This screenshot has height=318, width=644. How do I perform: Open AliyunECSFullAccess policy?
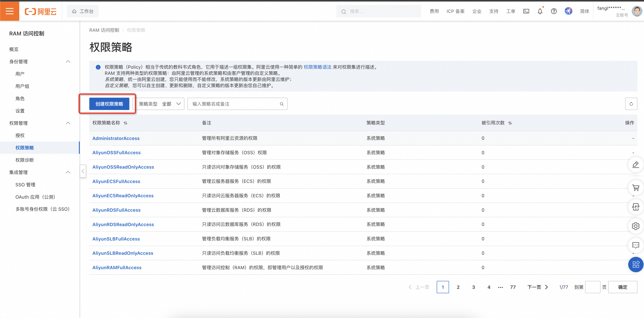click(x=116, y=181)
